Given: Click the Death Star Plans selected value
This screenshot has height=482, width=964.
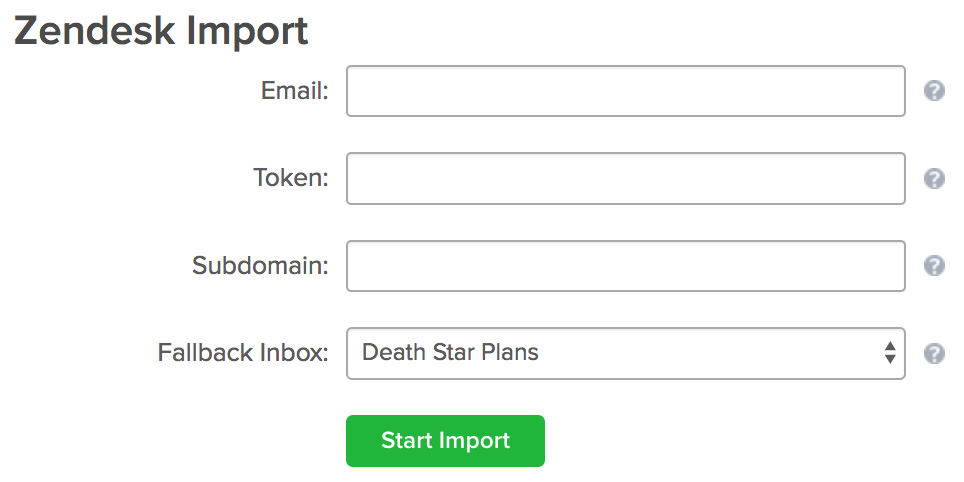Looking at the screenshot, I should [450, 352].
